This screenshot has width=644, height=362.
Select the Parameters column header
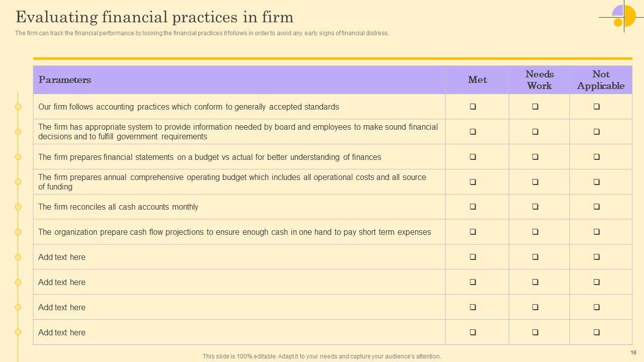pyautogui.click(x=65, y=80)
